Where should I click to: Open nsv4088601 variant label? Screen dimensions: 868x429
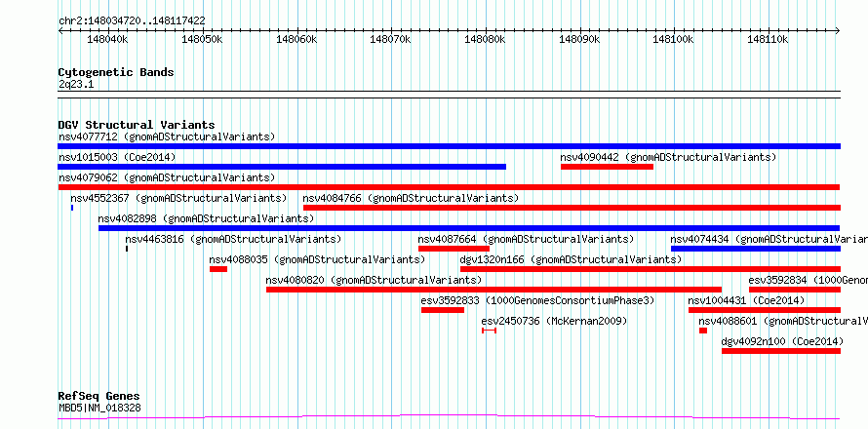click(783, 321)
